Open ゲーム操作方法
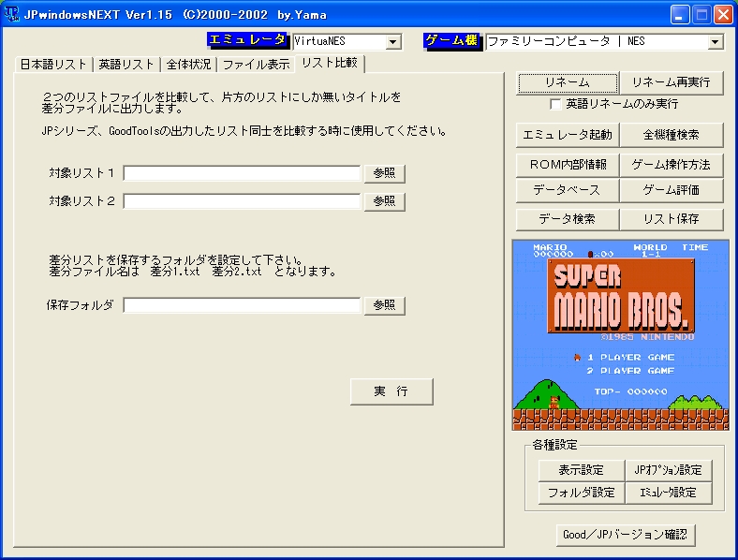738x560 pixels. [x=672, y=165]
